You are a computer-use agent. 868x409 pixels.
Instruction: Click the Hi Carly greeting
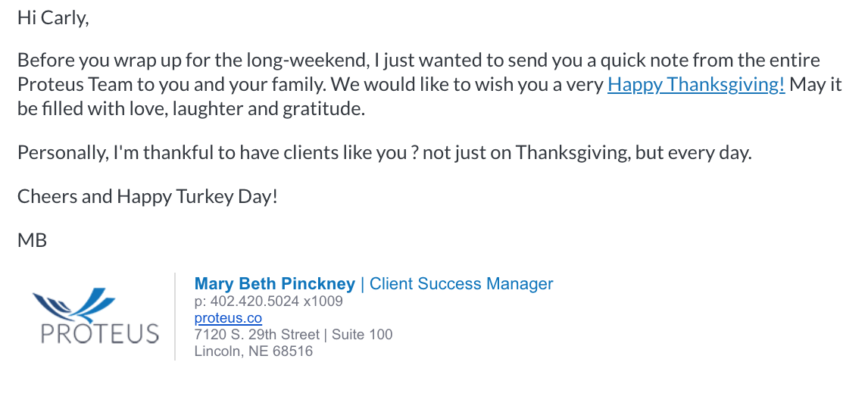tap(53, 18)
